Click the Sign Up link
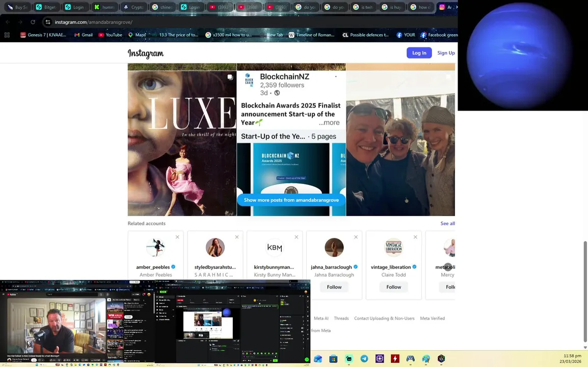Image resolution: width=588 pixels, height=367 pixels. (x=446, y=53)
